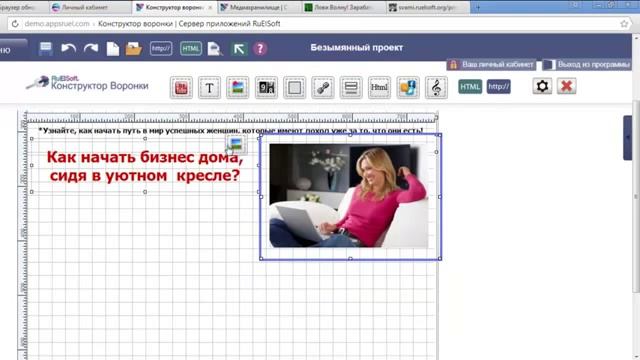Click the 'Безымянный проект' project title

(x=356, y=47)
